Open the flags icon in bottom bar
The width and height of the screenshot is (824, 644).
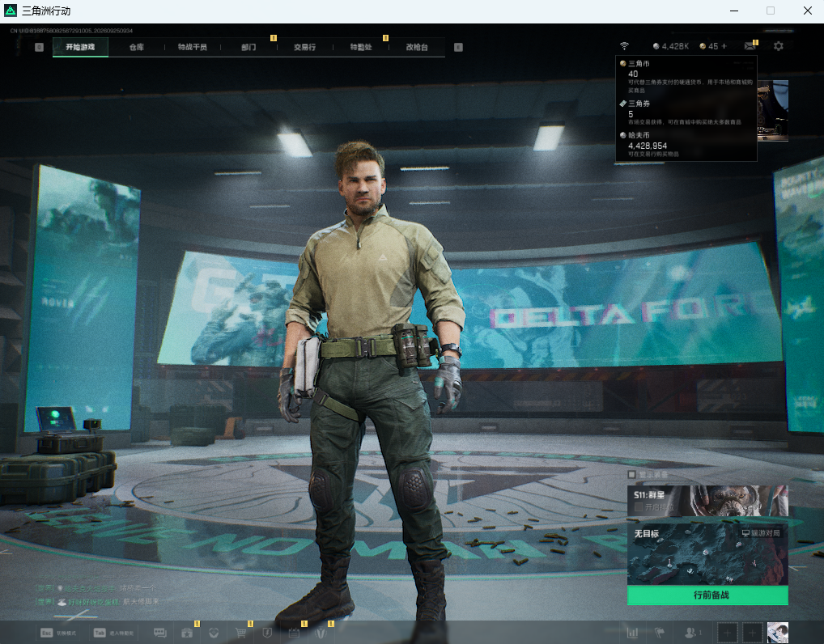(x=660, y=633)
